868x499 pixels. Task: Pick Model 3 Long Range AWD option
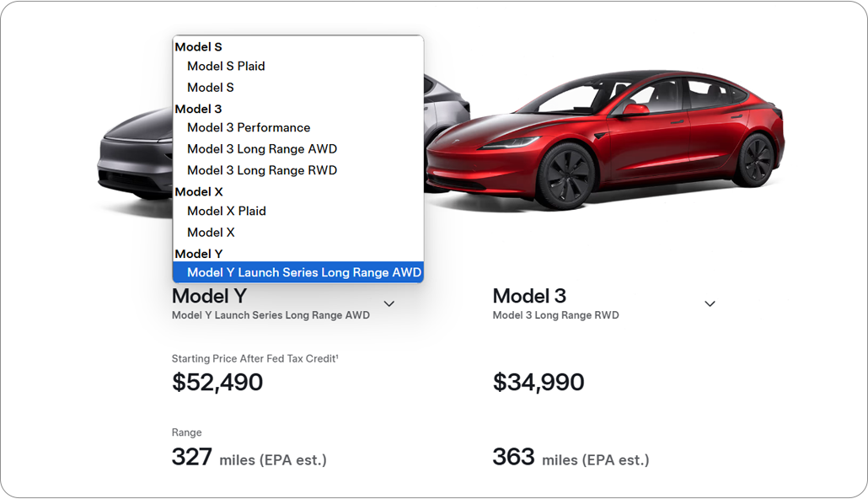click(x=262, y=148)
